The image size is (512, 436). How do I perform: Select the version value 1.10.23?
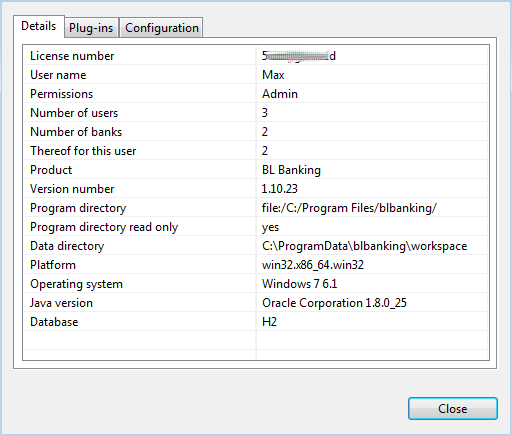pyautogui.click(x=279, y=189)
